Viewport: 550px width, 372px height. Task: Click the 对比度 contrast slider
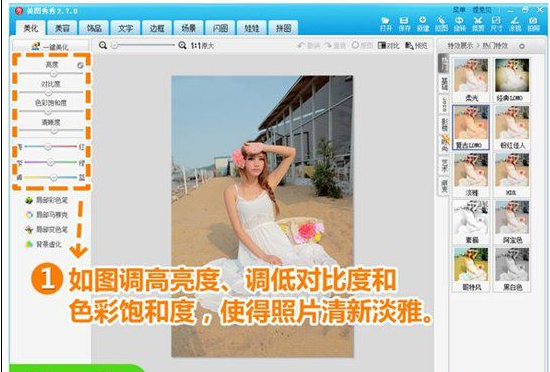click(51, 93)
